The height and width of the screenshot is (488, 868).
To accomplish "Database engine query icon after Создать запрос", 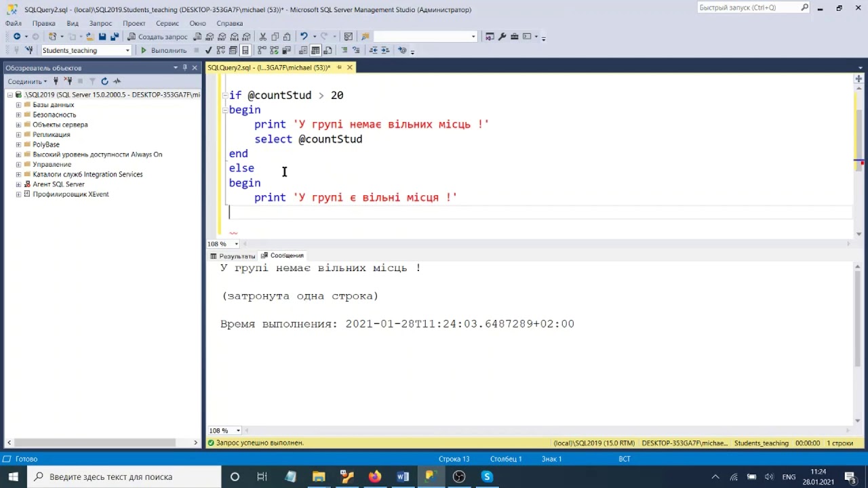I will coord(197,37).
